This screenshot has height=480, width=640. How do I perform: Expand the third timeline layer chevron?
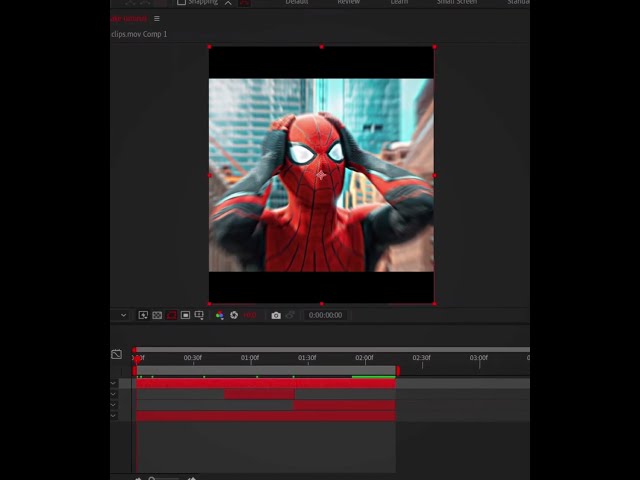pyautogui.click(x=113, y=405)
